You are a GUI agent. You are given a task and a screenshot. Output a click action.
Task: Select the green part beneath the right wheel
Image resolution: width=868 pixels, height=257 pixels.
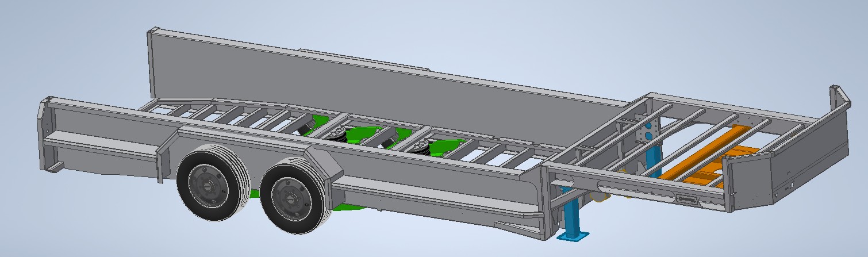coord(345,207)
